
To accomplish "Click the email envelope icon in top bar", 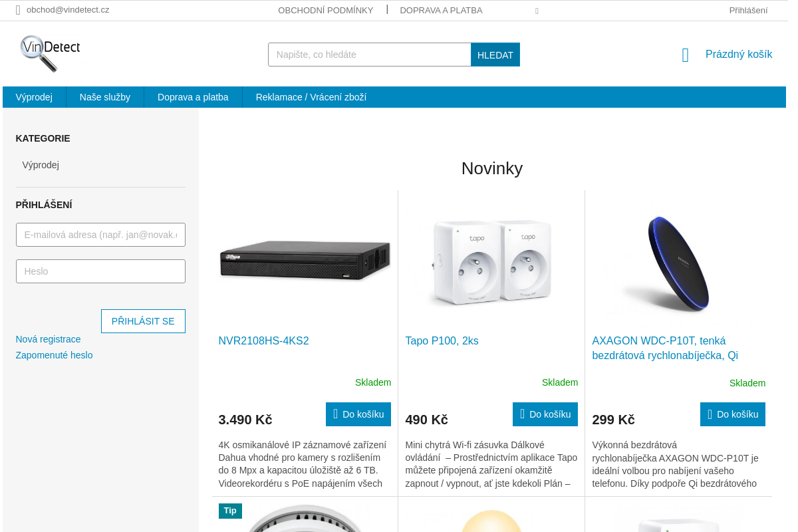I will [18, 10].
